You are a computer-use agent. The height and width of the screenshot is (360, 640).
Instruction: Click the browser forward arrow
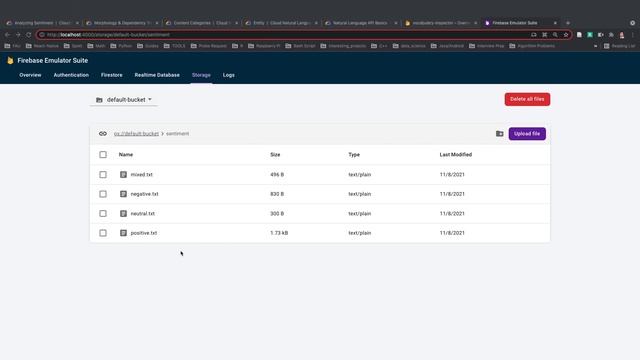point(18,35)
